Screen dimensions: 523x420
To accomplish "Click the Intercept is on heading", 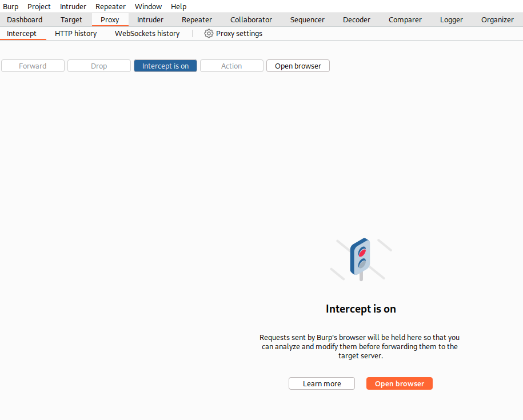I will tap(361, 309).
